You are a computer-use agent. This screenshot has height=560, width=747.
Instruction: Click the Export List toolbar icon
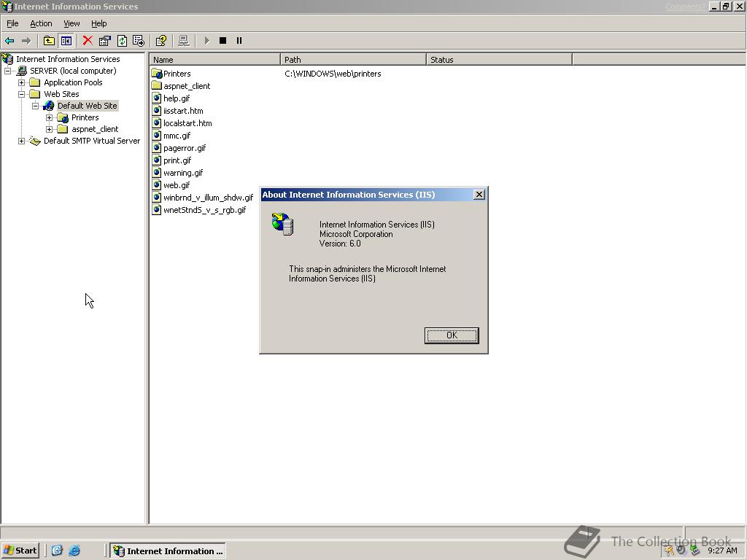tap(139, 41)
